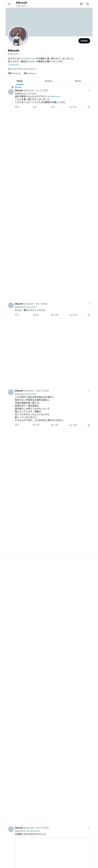Switch to the Replies tab

click(x=49, y=81)
